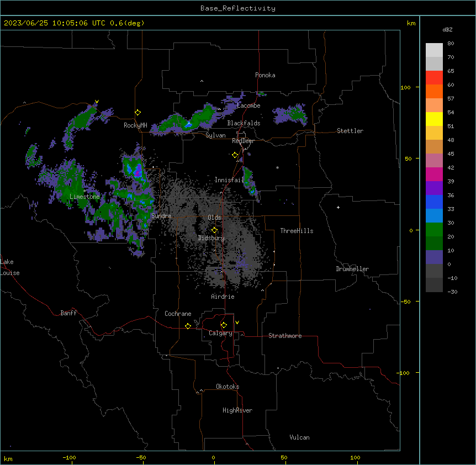Select the Banff label

tap(68, 313)
